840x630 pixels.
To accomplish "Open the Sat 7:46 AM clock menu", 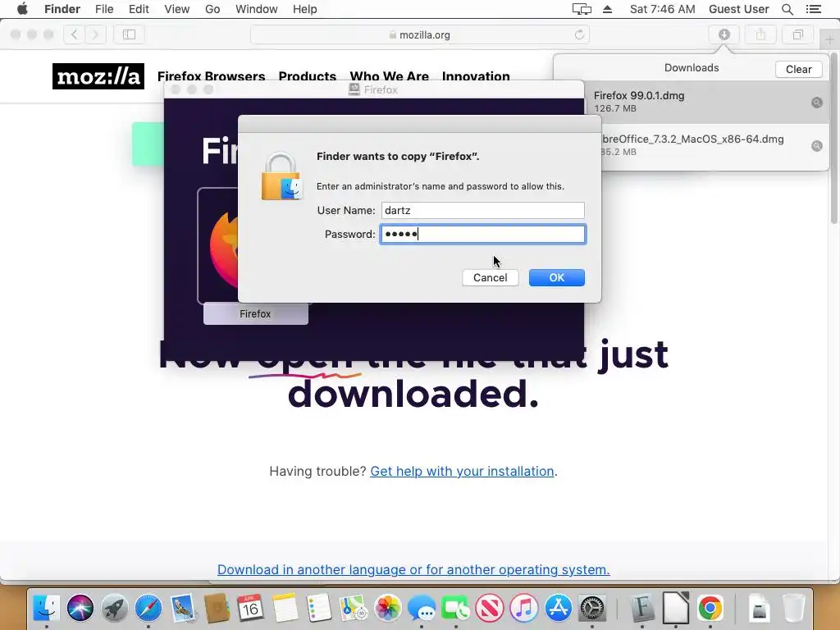I will (662, 9).
